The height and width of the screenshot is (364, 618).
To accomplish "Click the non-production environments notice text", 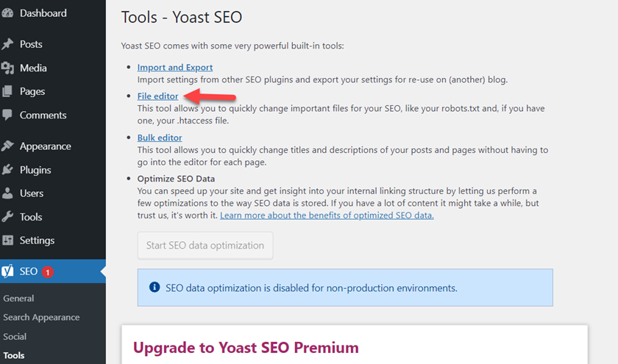I will pyautogui.click(x=311, y=288).
